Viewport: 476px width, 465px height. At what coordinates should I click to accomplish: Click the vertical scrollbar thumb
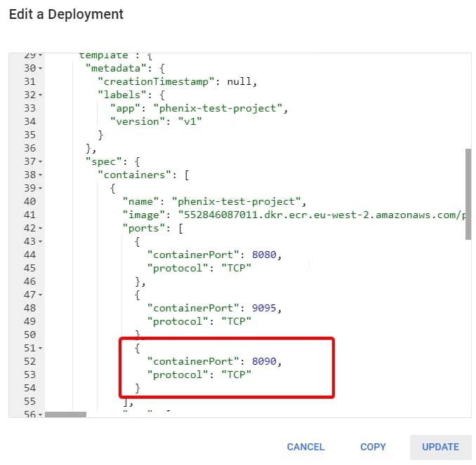[x=468, y=194]
